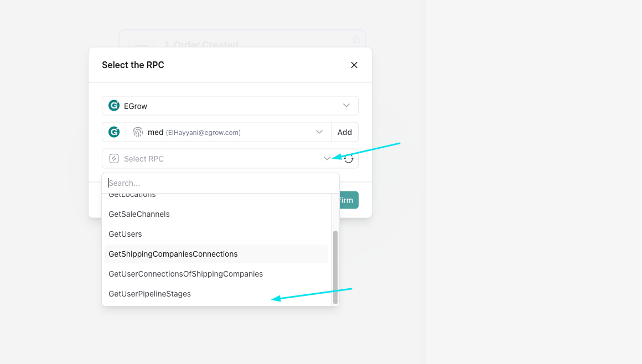Click the Confirm button
Screen dimensions: 642x364
(349, 200)
